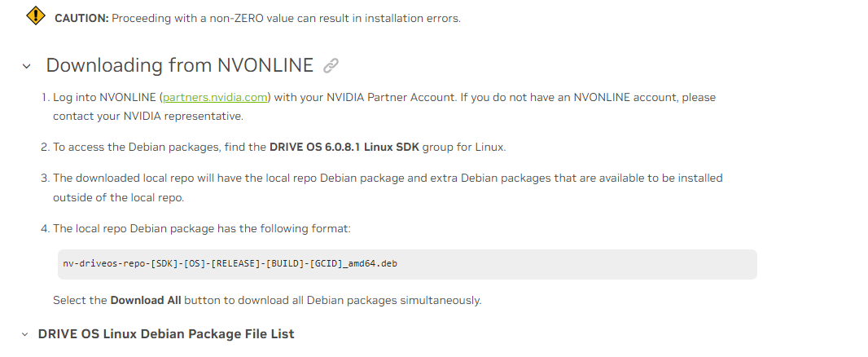Collapse the Downloading from NVONLINE section chevron
Viewport: 868px width, 357px height.
(27, 66)
